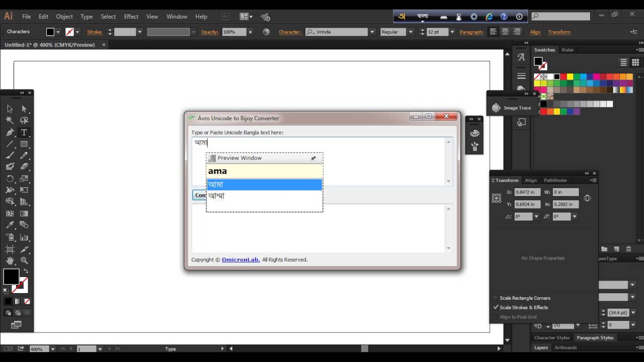Switch swatches to thumbnail grid view

point(635,62)
